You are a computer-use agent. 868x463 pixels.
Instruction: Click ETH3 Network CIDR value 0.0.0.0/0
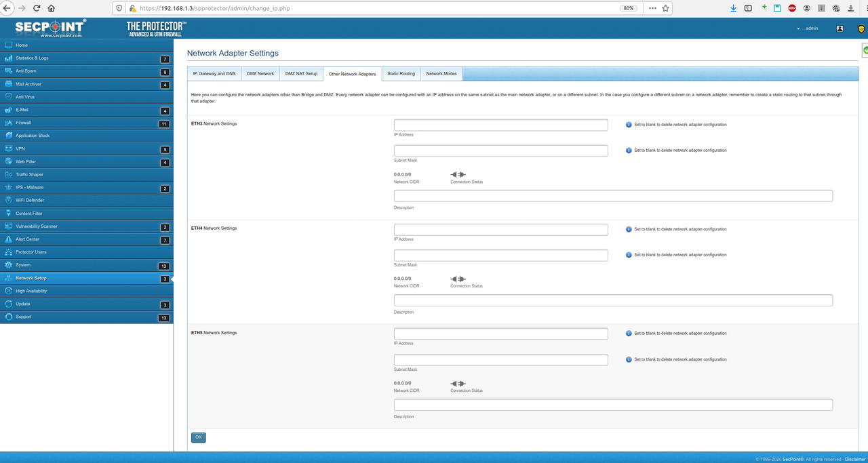pyautogui.click(x=403, y=175)
